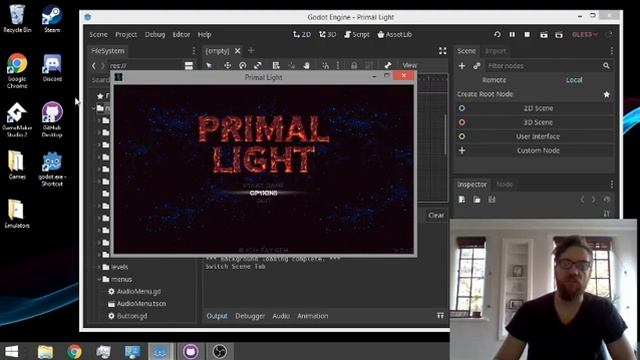Click the list-select tool icon
This screenshot has height=360, width=640.
point(276,65)
